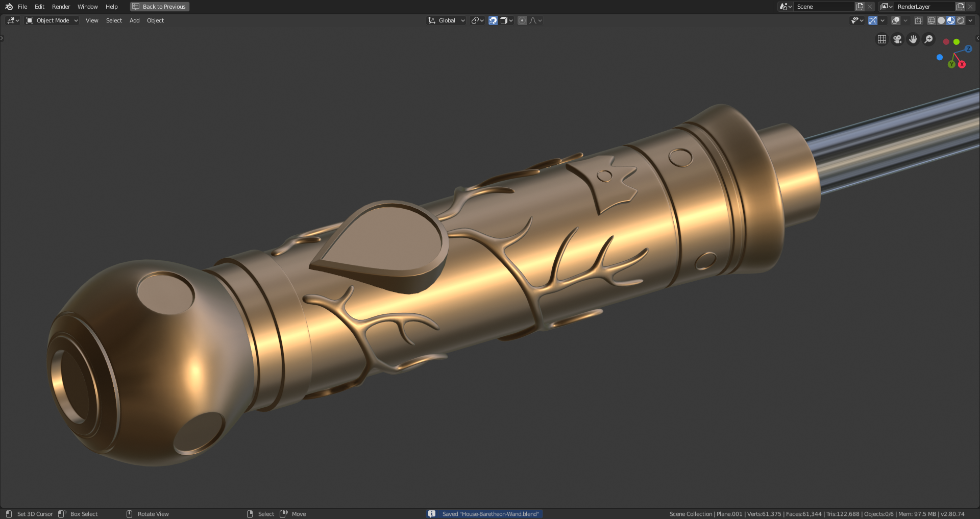Click the Back to Previous button
The height and width of the screenshot is (519, 980).
pyautogui.click(x=160, y=7)
